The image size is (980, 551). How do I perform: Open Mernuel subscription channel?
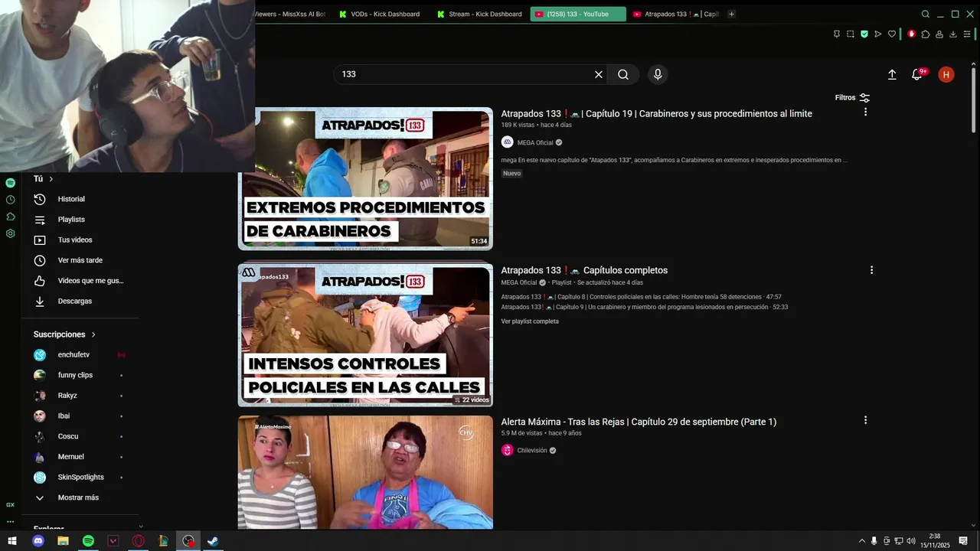[80, 457]
